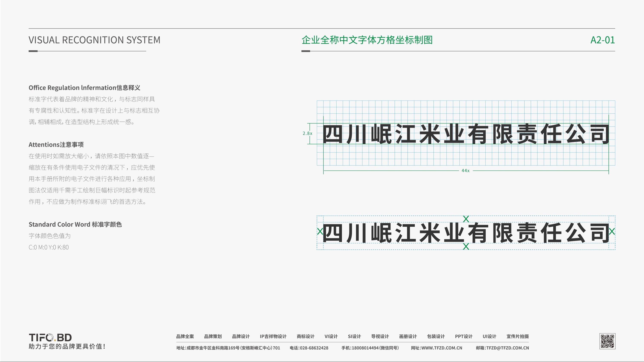Screen dimensions: 644x362
Task: Click the 包装设计 footer item
Action: coord(436,336)
